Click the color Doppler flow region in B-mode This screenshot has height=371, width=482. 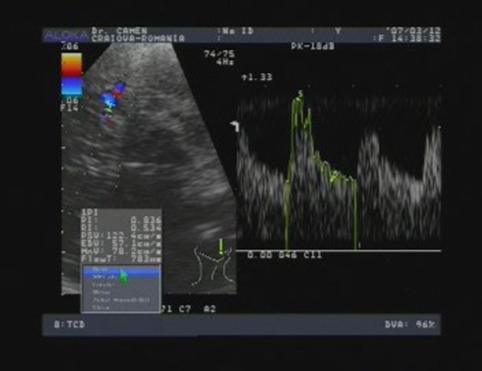tap(113, 101)
